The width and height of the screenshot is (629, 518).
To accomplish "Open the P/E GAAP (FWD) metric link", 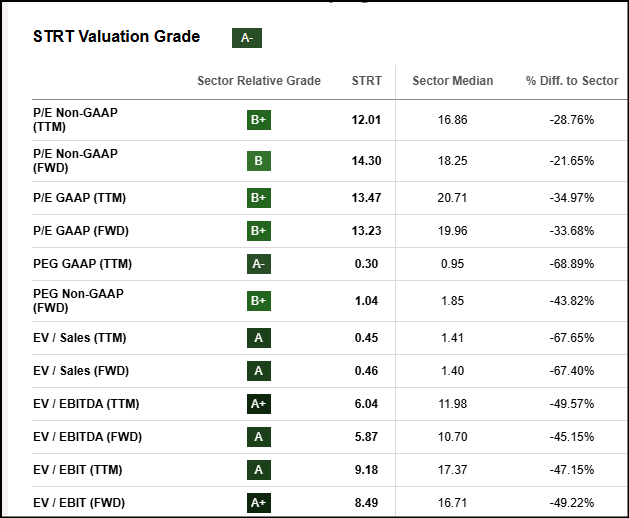I will pyautogui.click(x=81, y=231).
